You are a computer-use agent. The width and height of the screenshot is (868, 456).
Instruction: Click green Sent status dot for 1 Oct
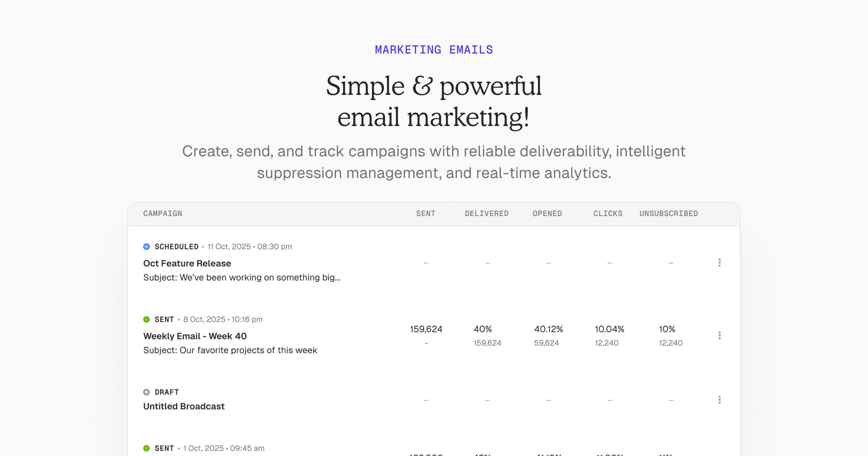pos(146,448)
